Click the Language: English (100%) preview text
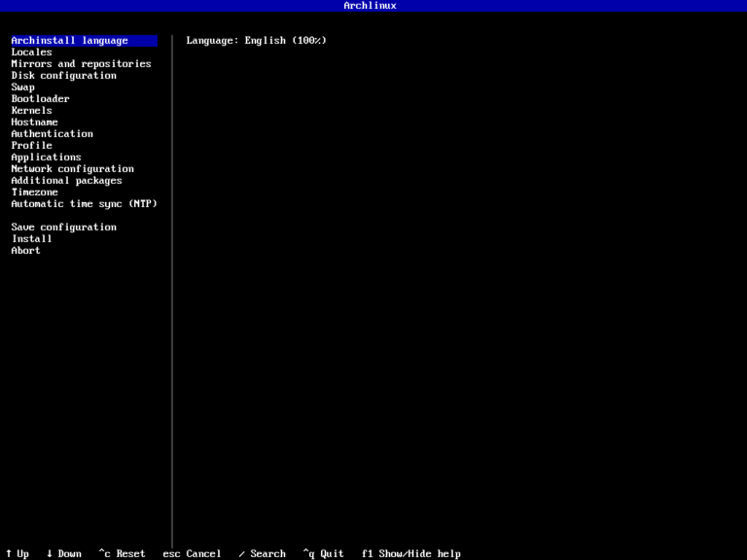 coord(257,41)
